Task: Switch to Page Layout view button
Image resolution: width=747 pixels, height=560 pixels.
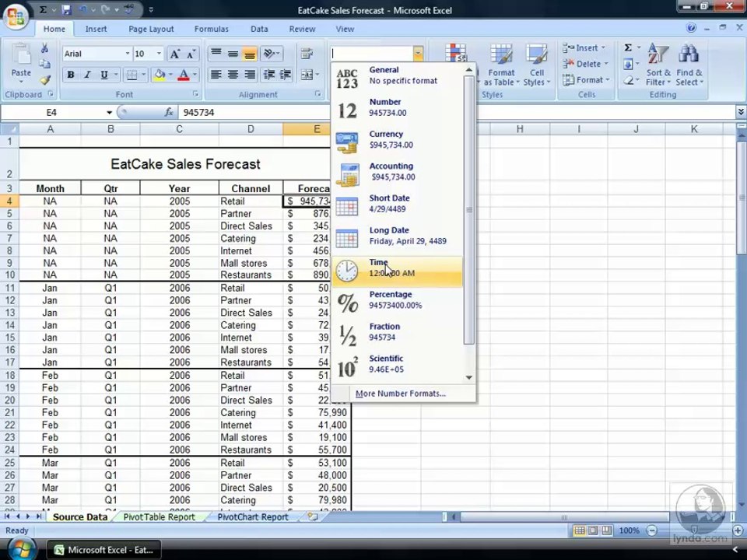Action: pyautogui.click(x=593, y=530)
